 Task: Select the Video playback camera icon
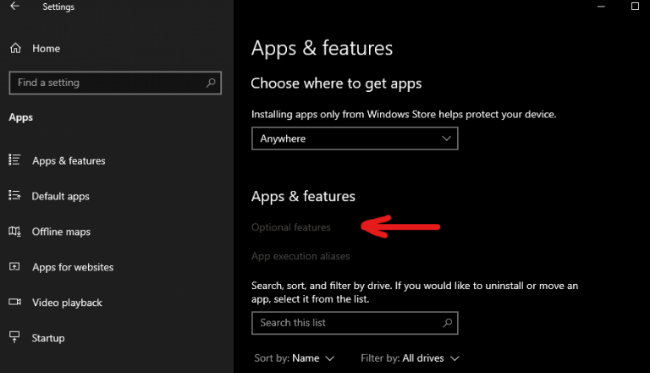coord(15,302)
